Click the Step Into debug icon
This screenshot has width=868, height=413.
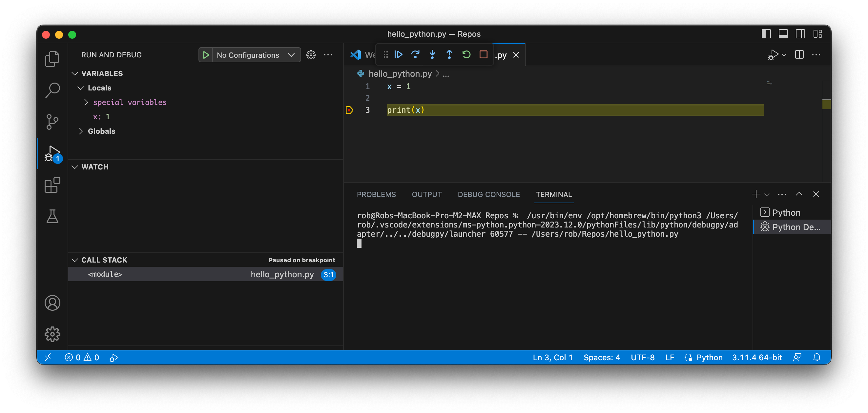point(432,54)
